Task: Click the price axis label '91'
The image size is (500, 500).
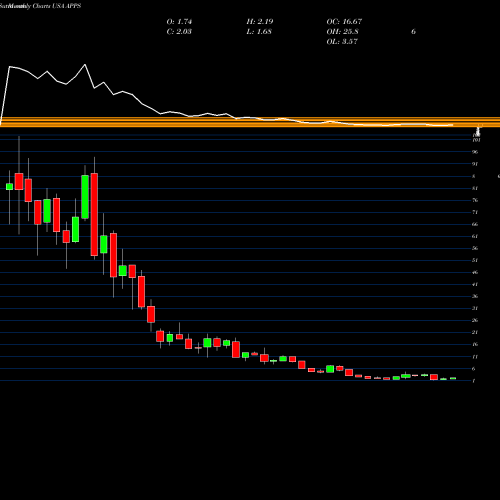Action: pos(475,164)
